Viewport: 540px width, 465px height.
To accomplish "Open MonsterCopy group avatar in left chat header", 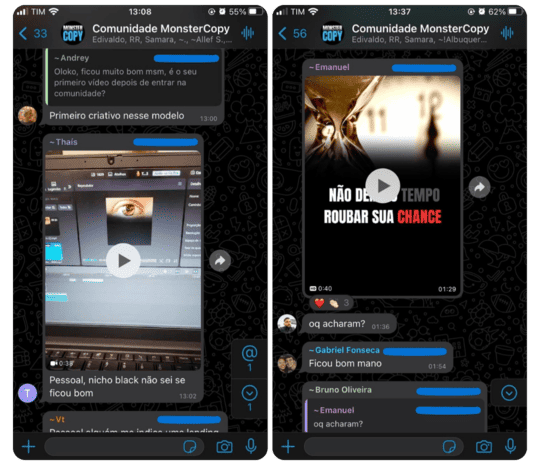I will (x=73, y=33).
